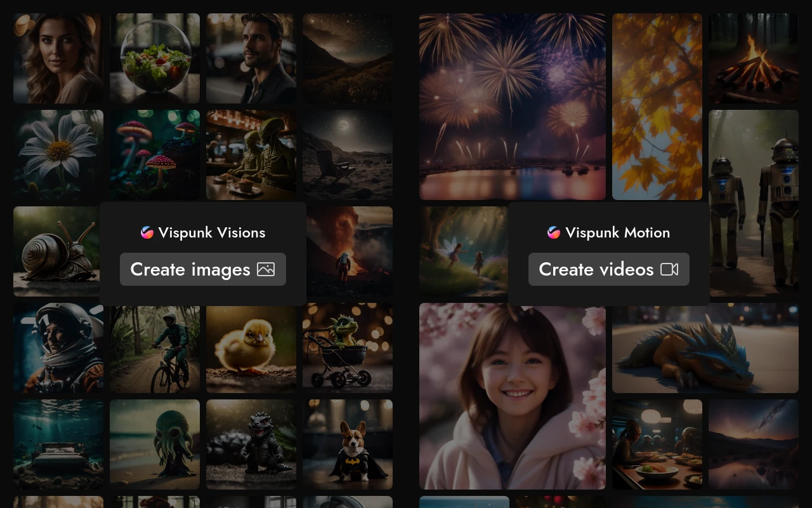Click the Vispunk Motion logo icon
Image resolution: width=812 pixels, height=508 pixels.
(x=554, y=232)
